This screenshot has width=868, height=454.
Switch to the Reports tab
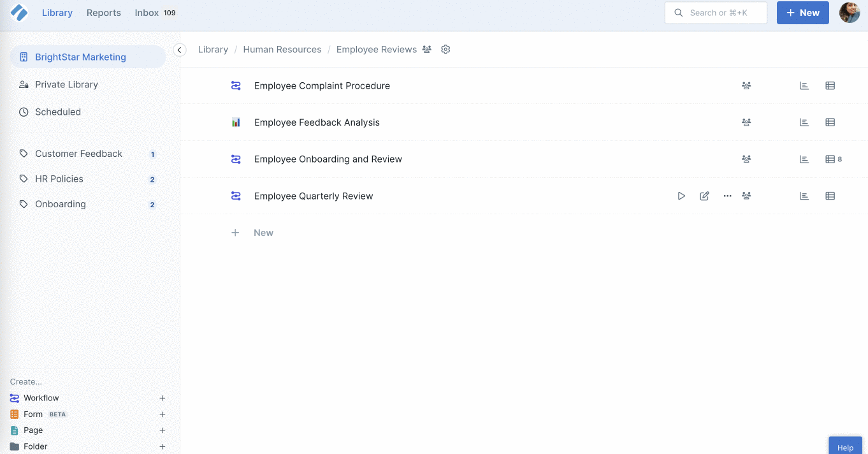(103, 12)
